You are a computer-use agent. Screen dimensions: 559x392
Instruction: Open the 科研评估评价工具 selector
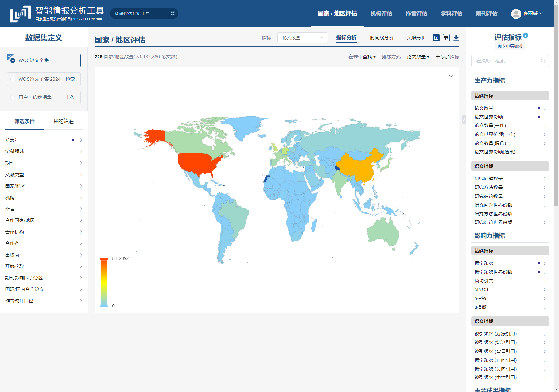click(144, 14)
